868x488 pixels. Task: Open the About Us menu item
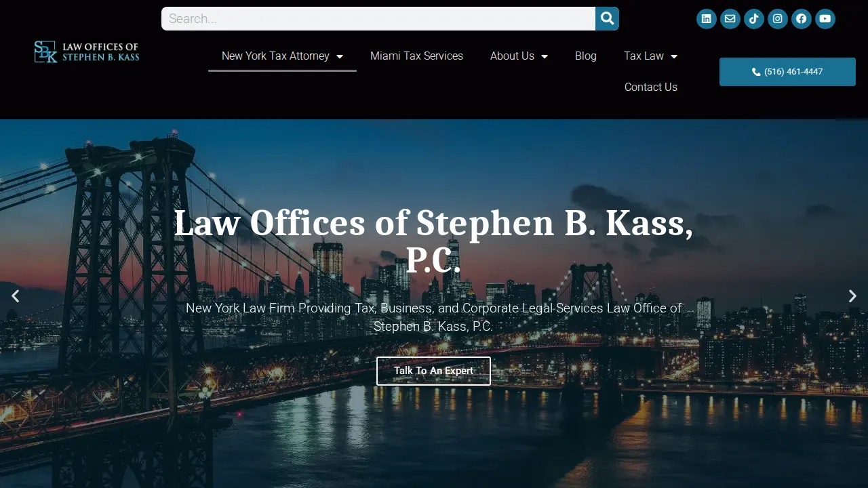click(x=512, y=56)
